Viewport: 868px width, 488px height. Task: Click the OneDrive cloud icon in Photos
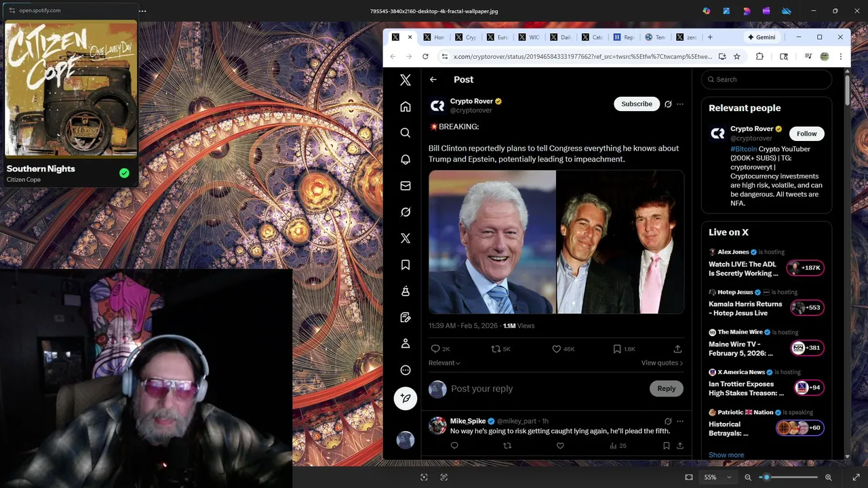point(787,11)
